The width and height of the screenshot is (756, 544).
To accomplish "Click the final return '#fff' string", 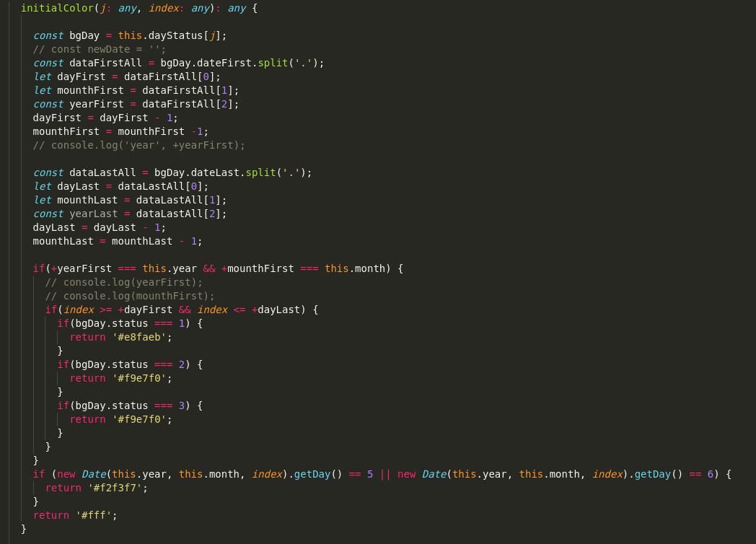I will (x=94, y=516).
